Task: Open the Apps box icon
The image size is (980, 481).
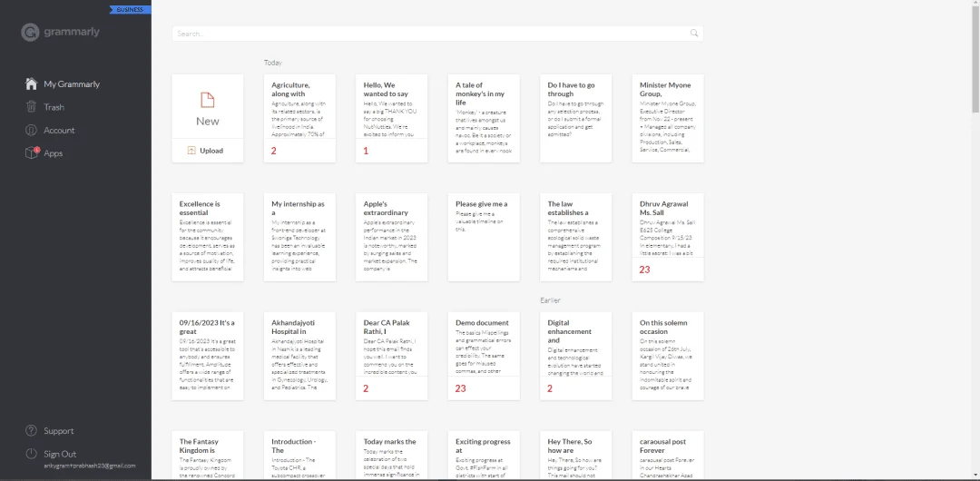Action: point(31,153)
